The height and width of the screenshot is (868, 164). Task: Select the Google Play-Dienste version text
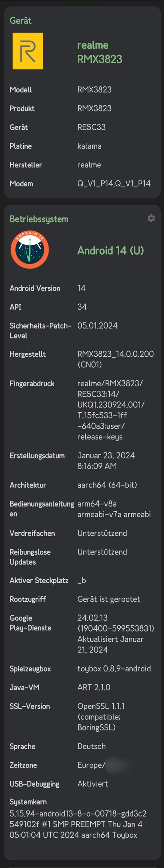click(116, 634)
